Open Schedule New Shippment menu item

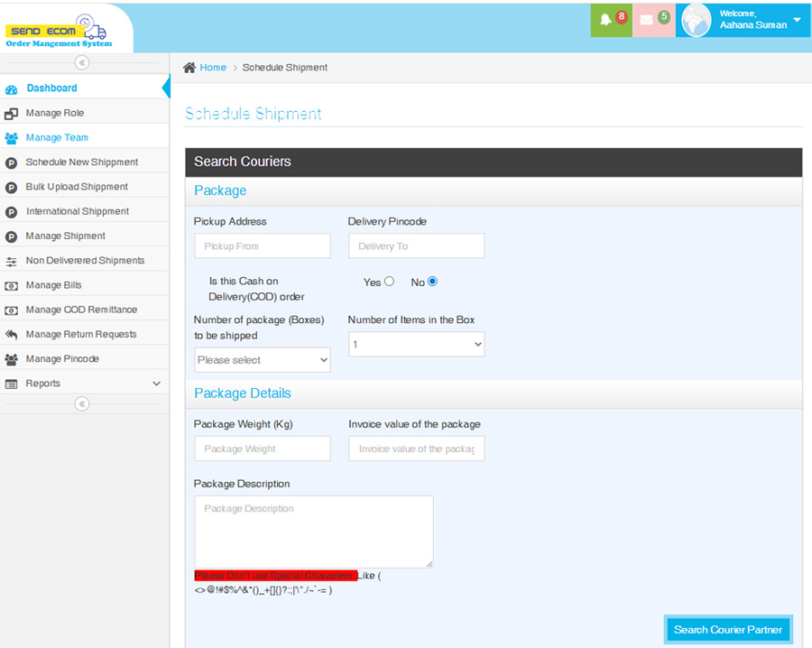click(x=81, y=162)
